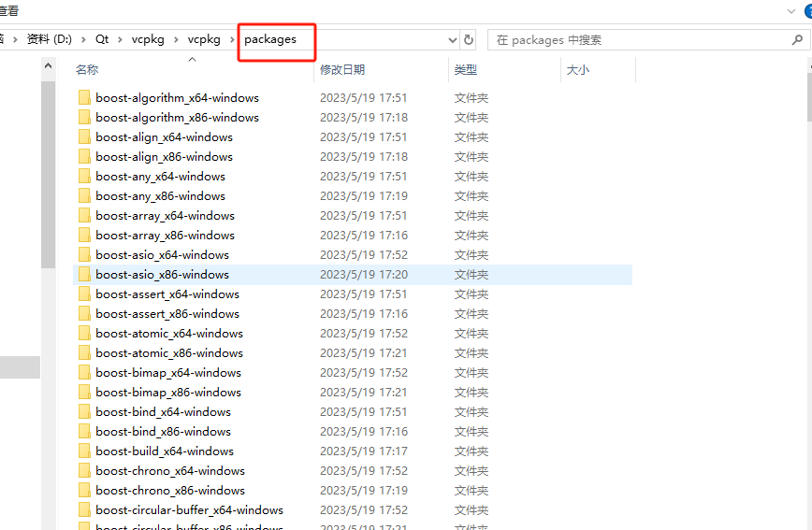Viewport: 812px width, 530px height.
Task: Click the folder icon of boost-atomic_x86-windows
Action: (x=84, y=353)
